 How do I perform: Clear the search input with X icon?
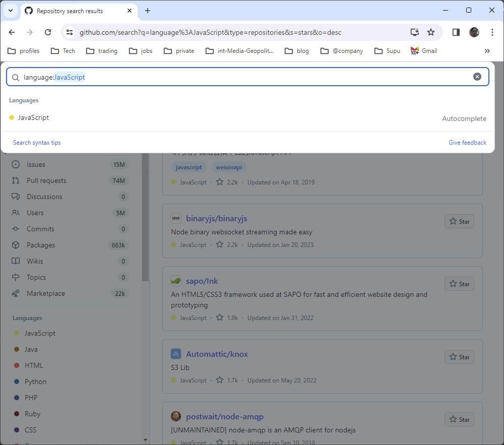pos(477,77)
